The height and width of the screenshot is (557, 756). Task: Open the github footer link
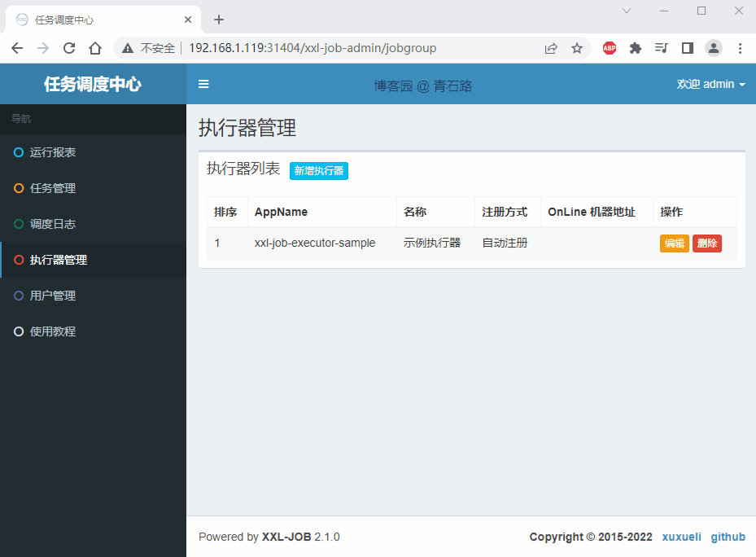728,537
